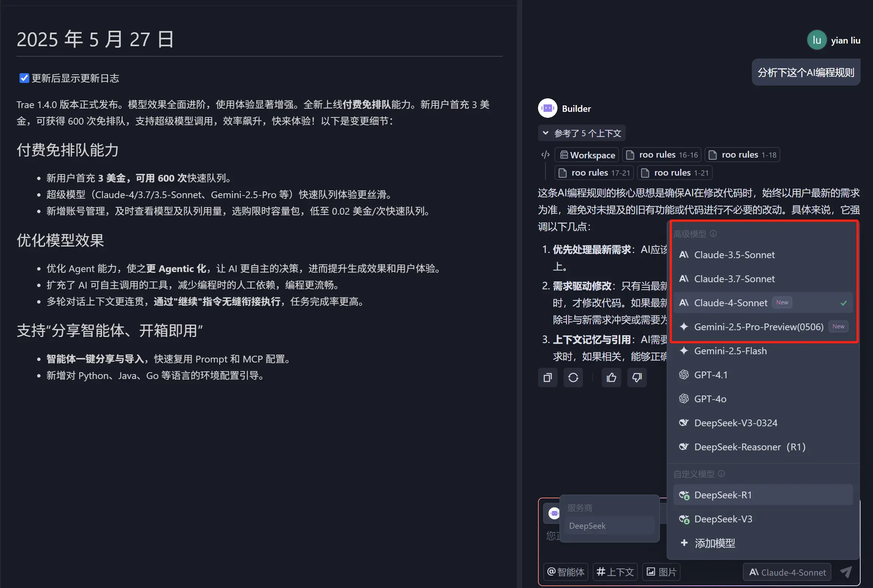Select Claude-4-Sonnet model
Screen dimensions: 873x588
(x=763, y=303)
